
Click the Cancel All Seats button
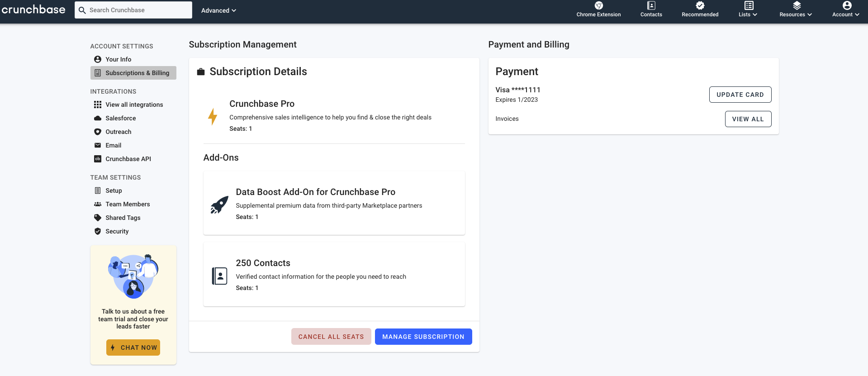coord(331,337)
